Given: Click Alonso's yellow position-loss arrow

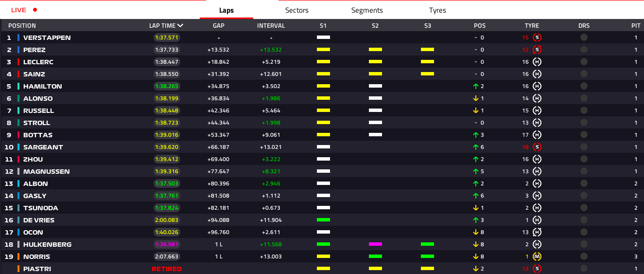Looking at the screenshot, I should [476, 98].
